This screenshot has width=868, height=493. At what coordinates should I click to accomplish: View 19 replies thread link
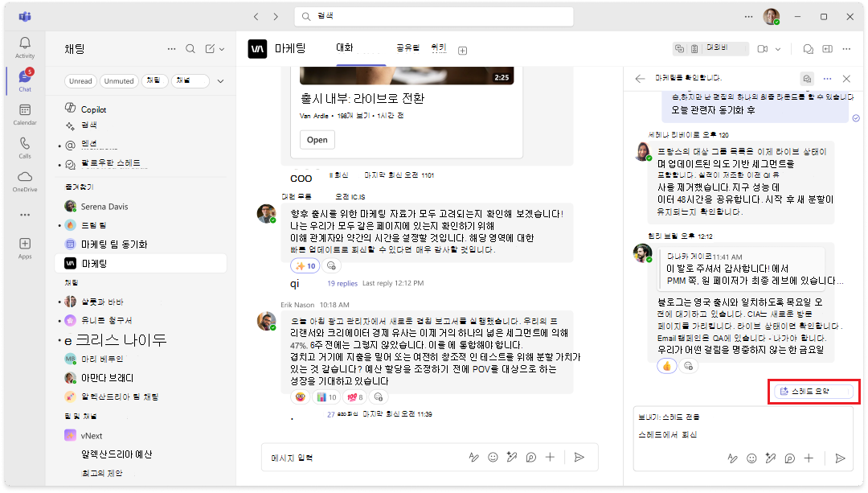click(x=342, y=283)
